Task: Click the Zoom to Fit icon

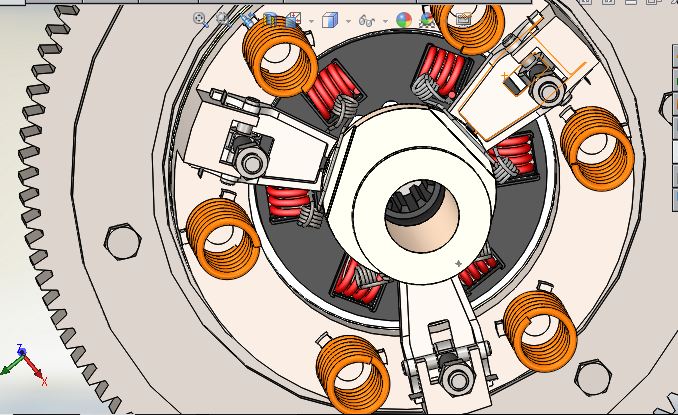Action: pyautogui.click(x=201, y=20)
